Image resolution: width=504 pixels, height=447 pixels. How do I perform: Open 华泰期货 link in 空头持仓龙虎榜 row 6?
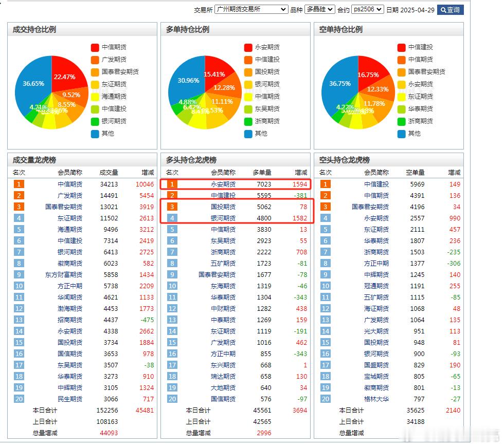tap(376, 241)
